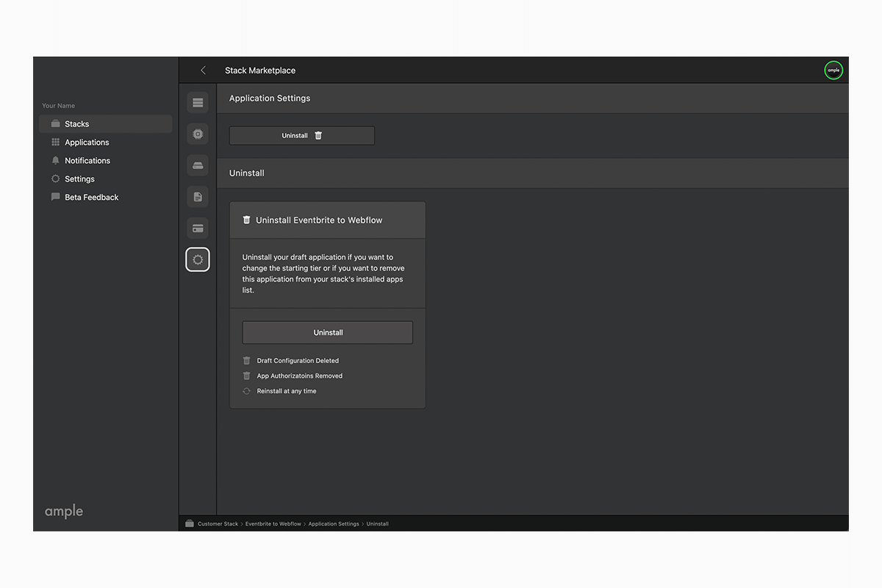Click trash icon beside Uninstall Eventbrite to Webflow

246,220
